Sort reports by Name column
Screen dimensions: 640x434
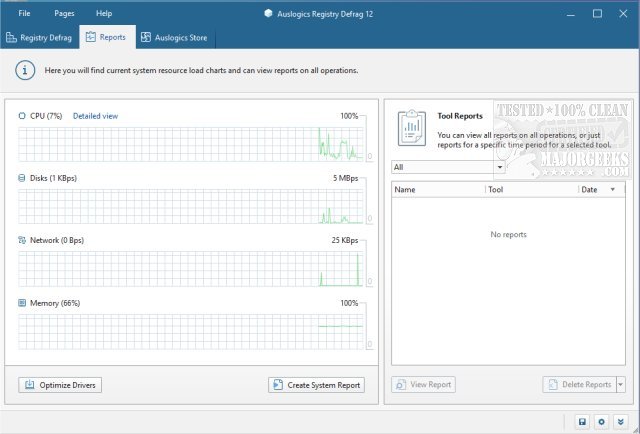point(438,189)
